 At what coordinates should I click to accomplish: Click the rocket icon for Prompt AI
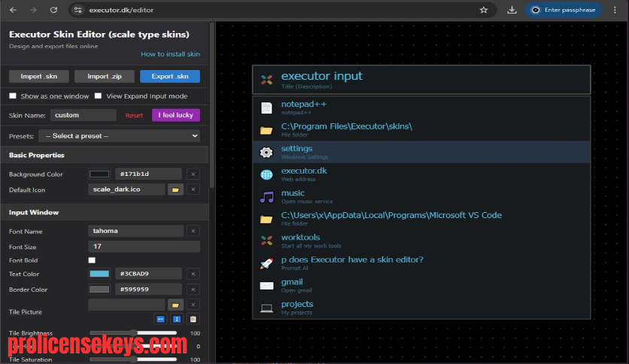click(x=266, y=263)
